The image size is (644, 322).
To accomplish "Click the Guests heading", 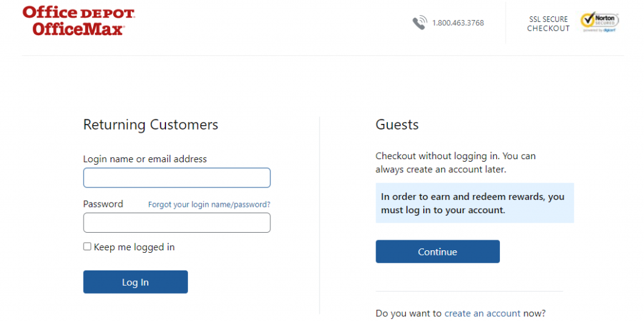I will coord(397,125).
